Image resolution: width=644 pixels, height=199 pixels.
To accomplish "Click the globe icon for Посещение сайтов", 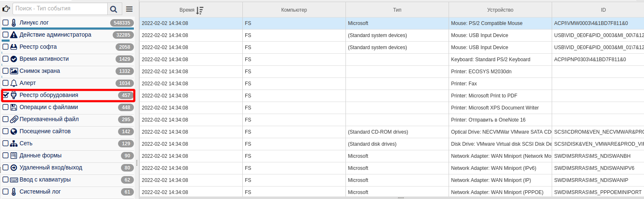I will 14,132.
